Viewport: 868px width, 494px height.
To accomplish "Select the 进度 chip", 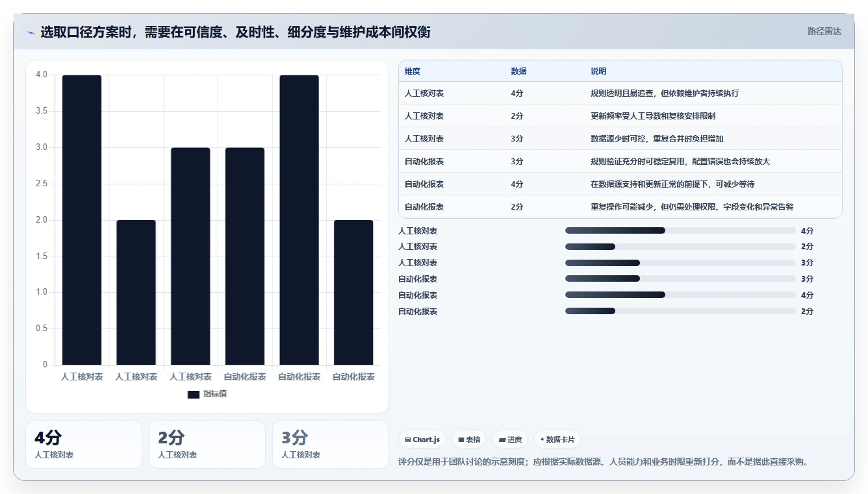I will click(510, 439).
